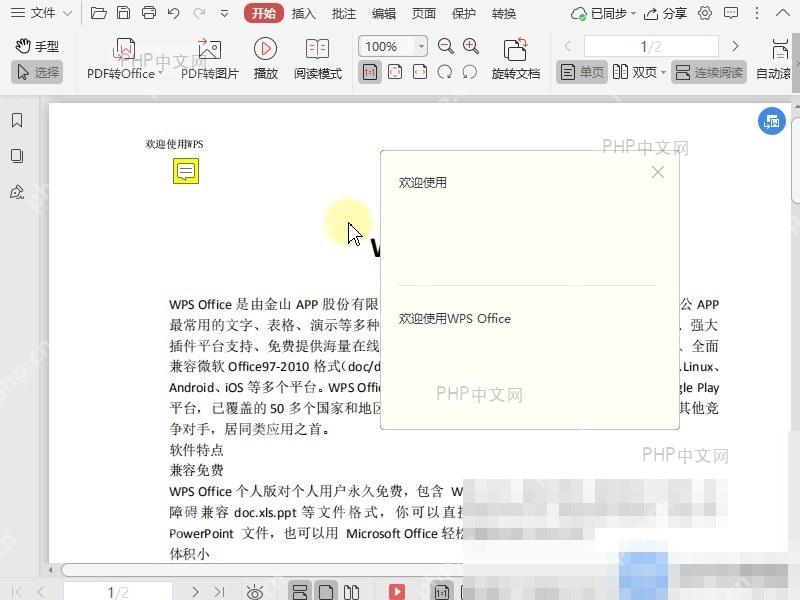Expand the 文件 dropdown arrow
The width and height of the screenshot is (800, 600).
point(67,14)
